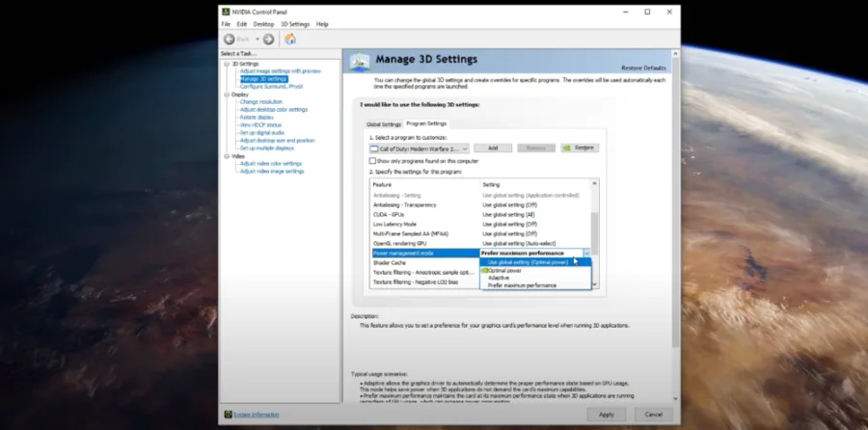Click the NVIDIA Control Panel title icon

pos(226,12)
